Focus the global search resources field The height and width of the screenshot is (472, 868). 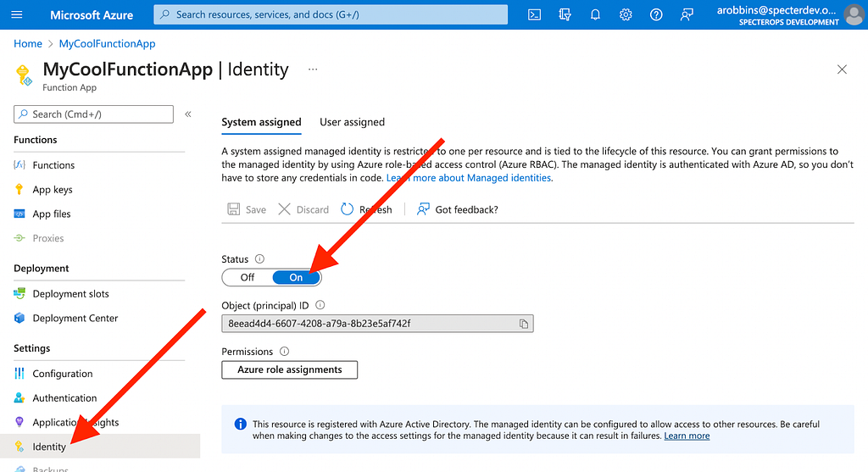[331, 14]
